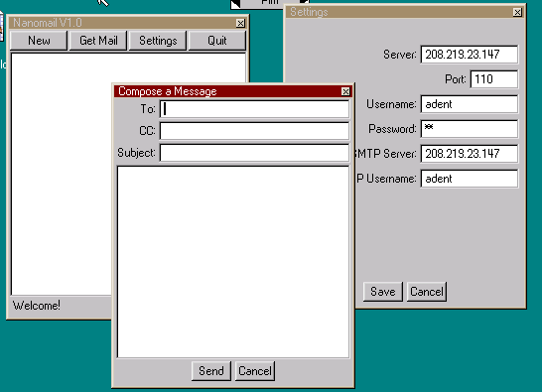Focus the To field in Compose
This screenshot has width=542, height=392.
(255, 109)
